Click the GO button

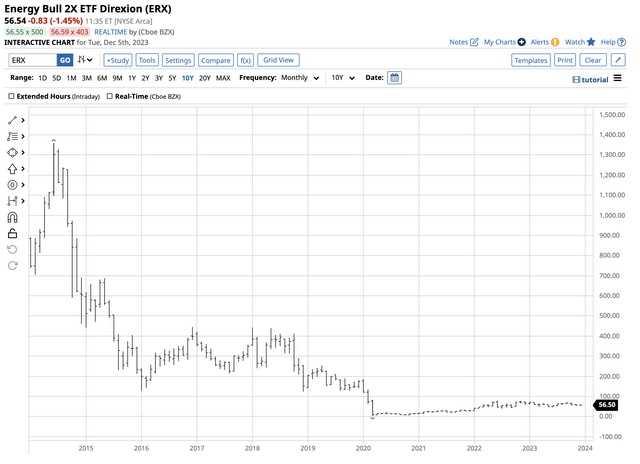pos(65,60)
